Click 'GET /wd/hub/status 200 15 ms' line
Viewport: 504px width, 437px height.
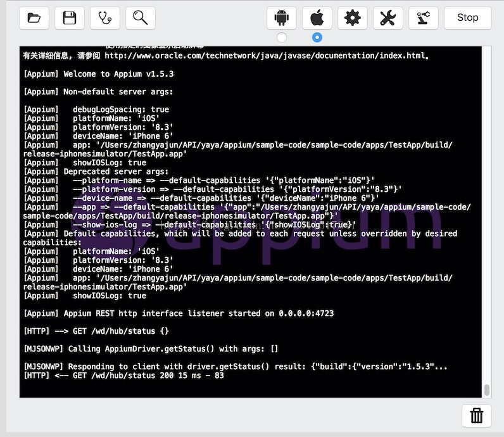[123, 376]
